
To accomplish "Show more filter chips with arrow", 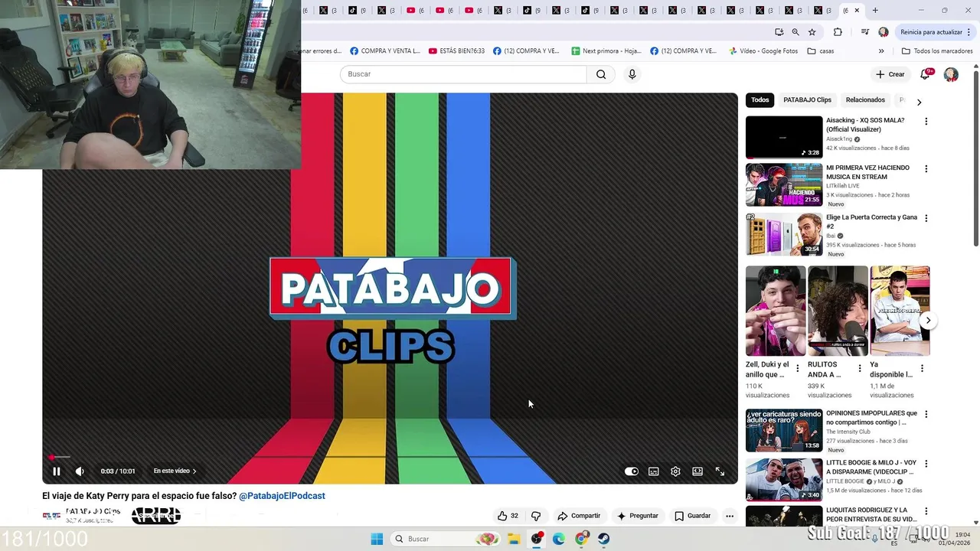I will [x=919, y=102].
